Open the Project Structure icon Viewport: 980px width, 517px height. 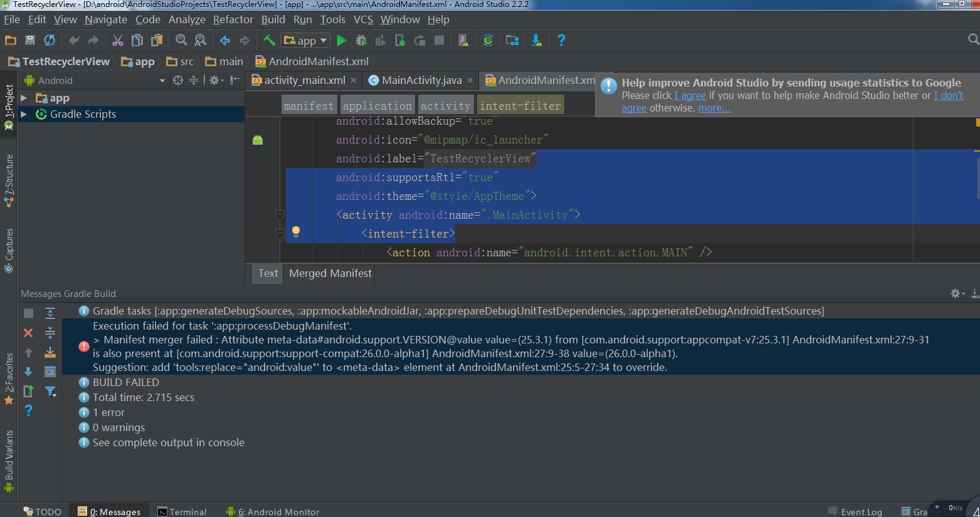coord(512,41)
